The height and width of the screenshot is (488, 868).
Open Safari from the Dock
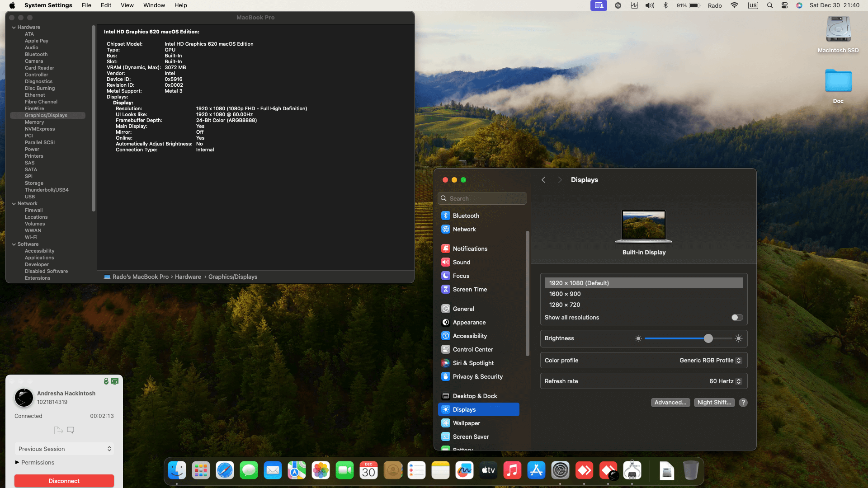pyautogui.click(x=225, y=470)
